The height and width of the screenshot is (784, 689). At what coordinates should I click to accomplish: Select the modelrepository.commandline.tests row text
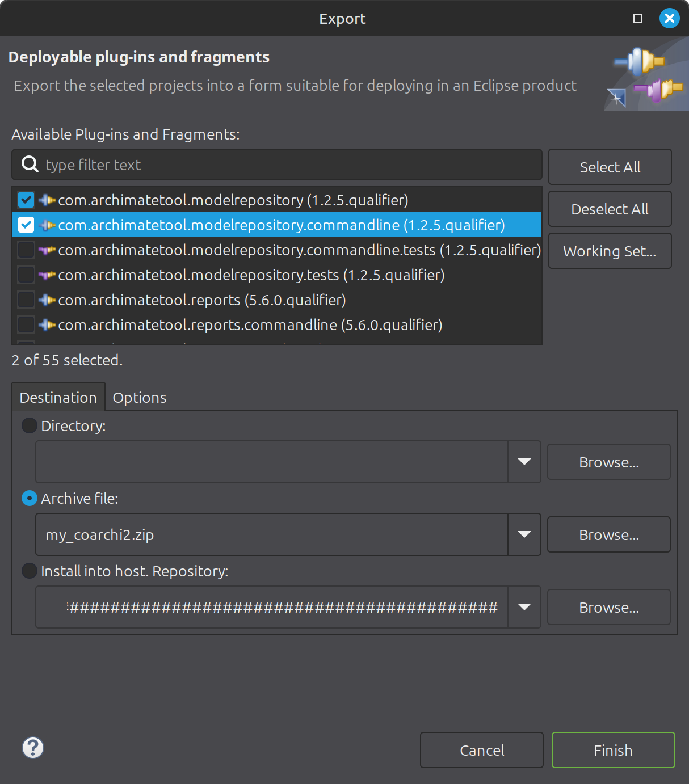pyautogui.click(x=300, y=250)
